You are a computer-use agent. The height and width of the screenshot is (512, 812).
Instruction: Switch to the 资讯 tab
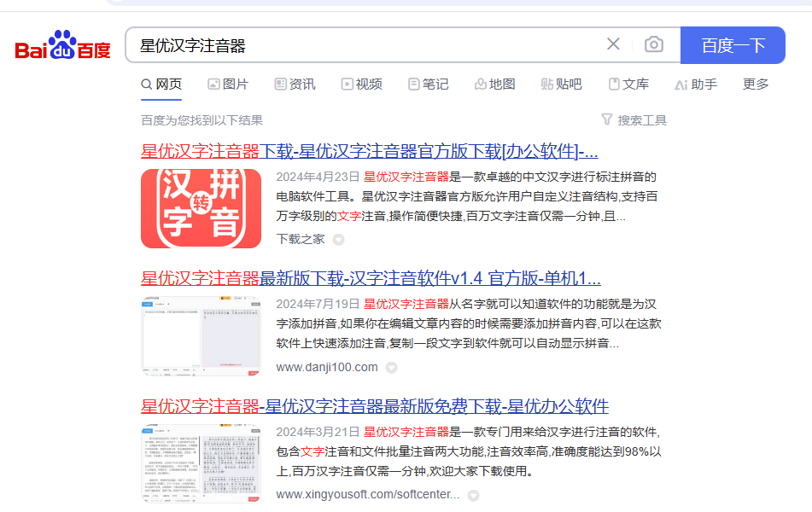pyautogui.click(x=295, y=84)
